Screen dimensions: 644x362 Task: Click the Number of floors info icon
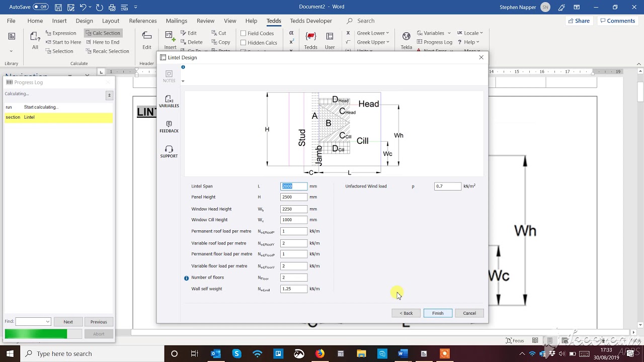(x=187, y=278)
